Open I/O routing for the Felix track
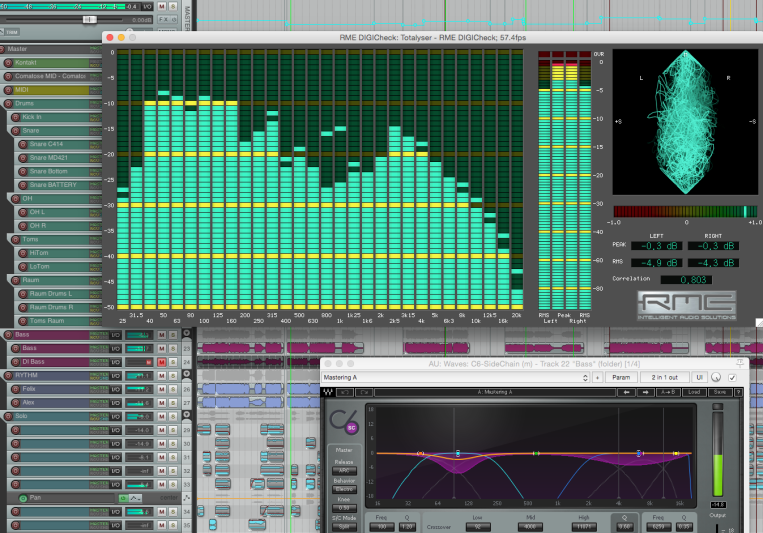This screenshot has height=533, width=763. [x=115, y=389]
